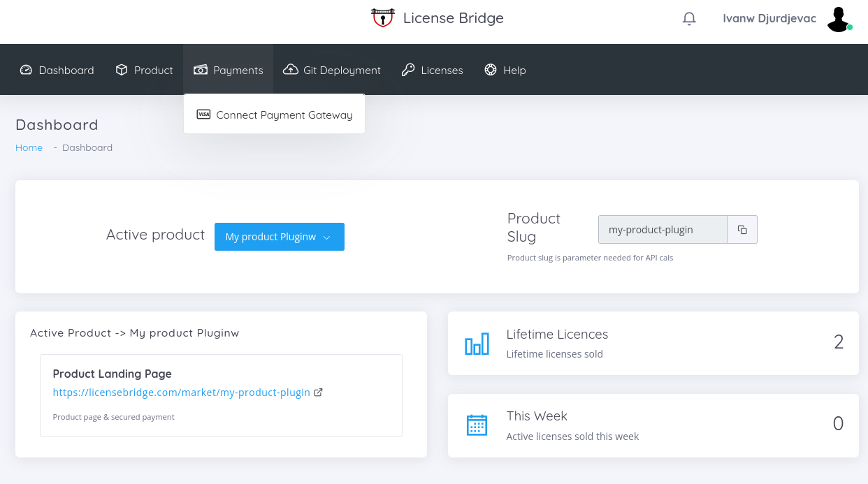Click the Lifetime Licences card title
This screenshot has width=868, height=484.
557,334
